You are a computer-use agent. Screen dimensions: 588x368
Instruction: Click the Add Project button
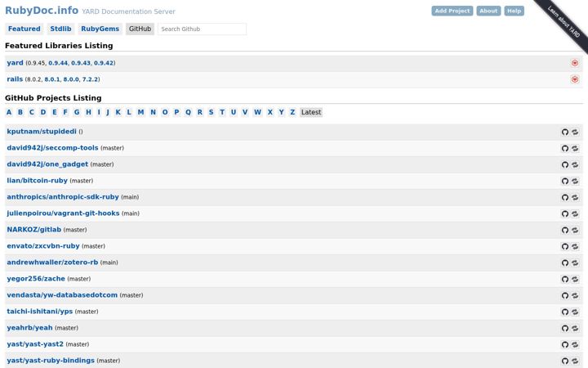pyautogui.click(x=452, y=11)
